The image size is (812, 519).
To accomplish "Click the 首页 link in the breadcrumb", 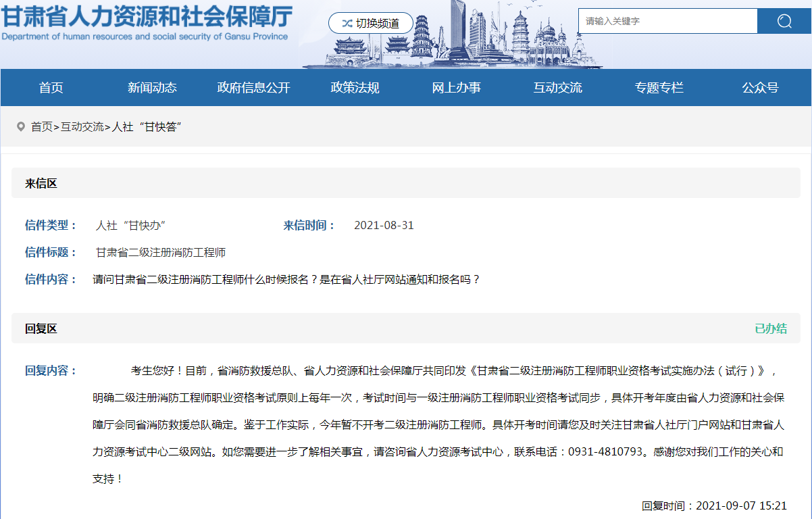I will pos(41,126).
